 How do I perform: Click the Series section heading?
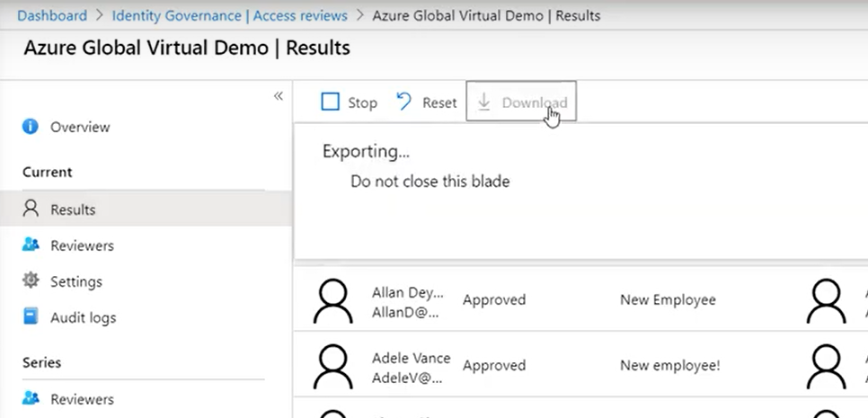[x=41, y=362]
